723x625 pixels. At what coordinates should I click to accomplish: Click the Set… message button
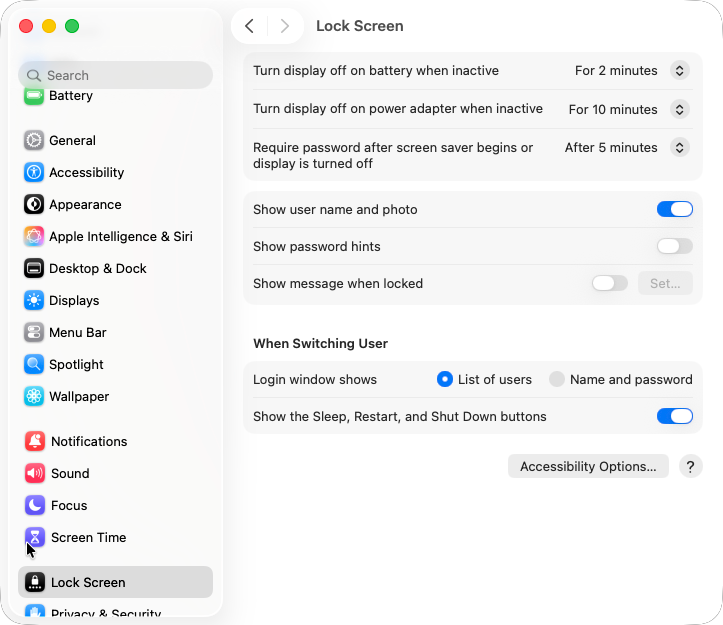(x=665, y=283)
